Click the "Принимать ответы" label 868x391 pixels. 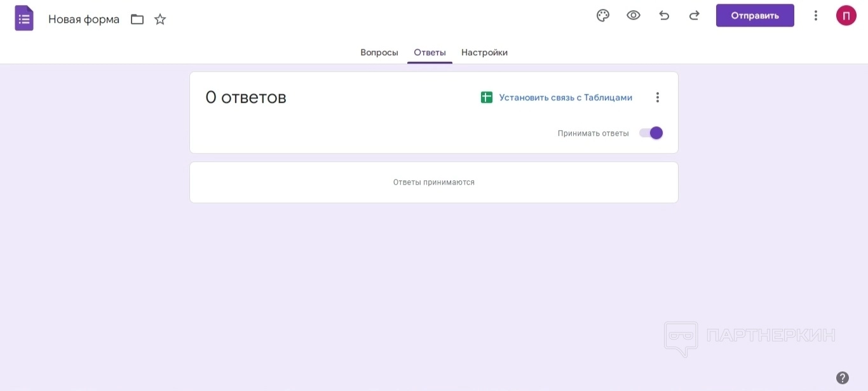[593, 133]
